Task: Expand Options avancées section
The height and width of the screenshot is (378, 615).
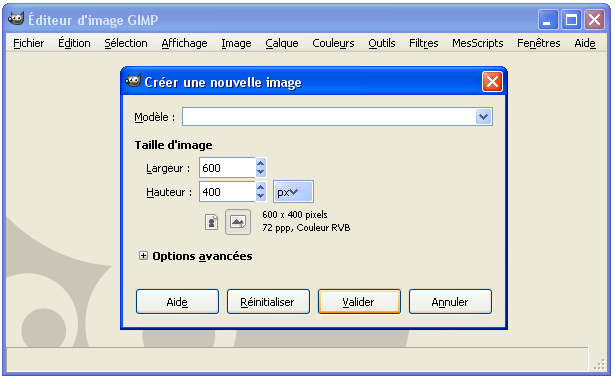Action: pos(143,256)
